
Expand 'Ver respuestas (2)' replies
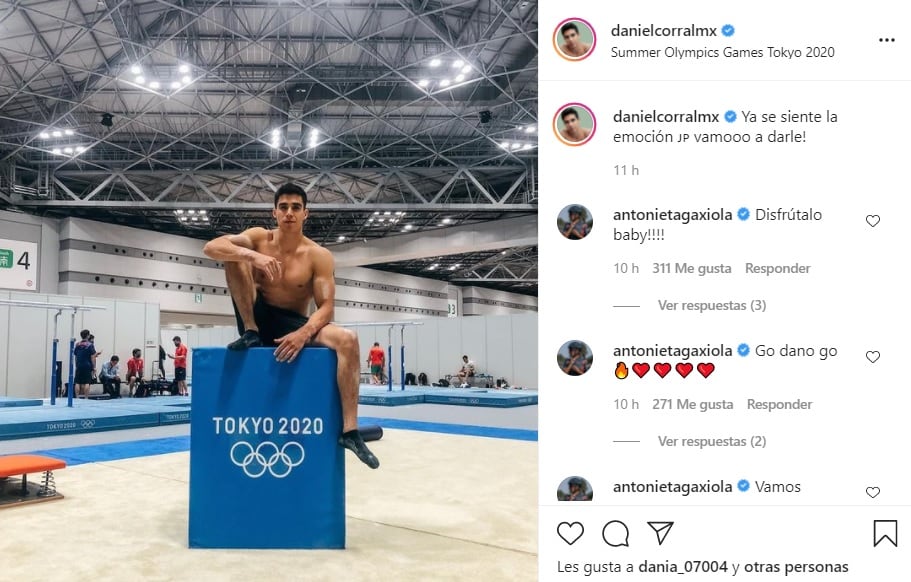click(x=712, y=441)
